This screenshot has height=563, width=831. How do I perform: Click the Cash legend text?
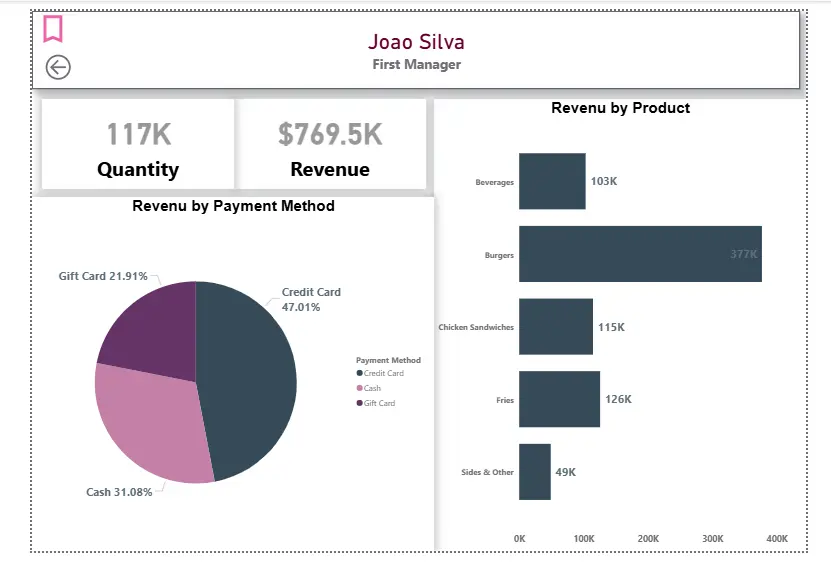(x=372, y=388)
